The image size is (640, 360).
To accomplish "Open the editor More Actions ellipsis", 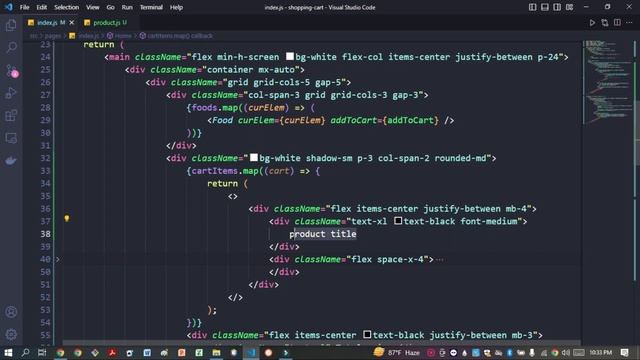I will 629,23.
